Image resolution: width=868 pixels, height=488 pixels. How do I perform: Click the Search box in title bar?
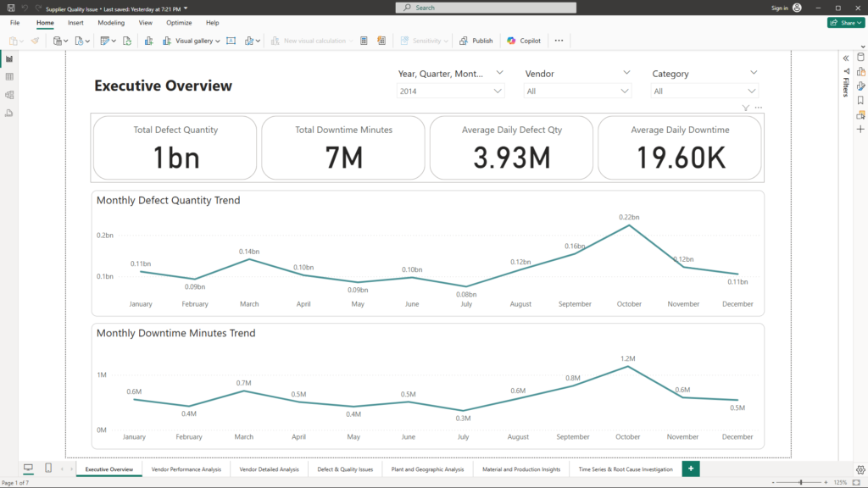[x=485, y=8]
